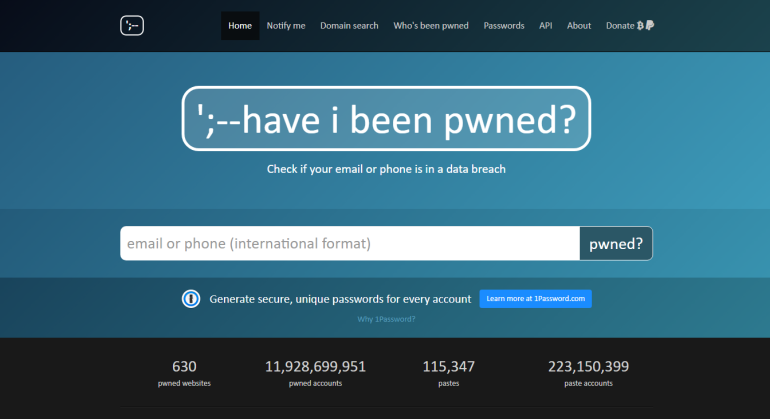Click the Donate link text
This screenshot has width=770, height=419.
point(620,26)
